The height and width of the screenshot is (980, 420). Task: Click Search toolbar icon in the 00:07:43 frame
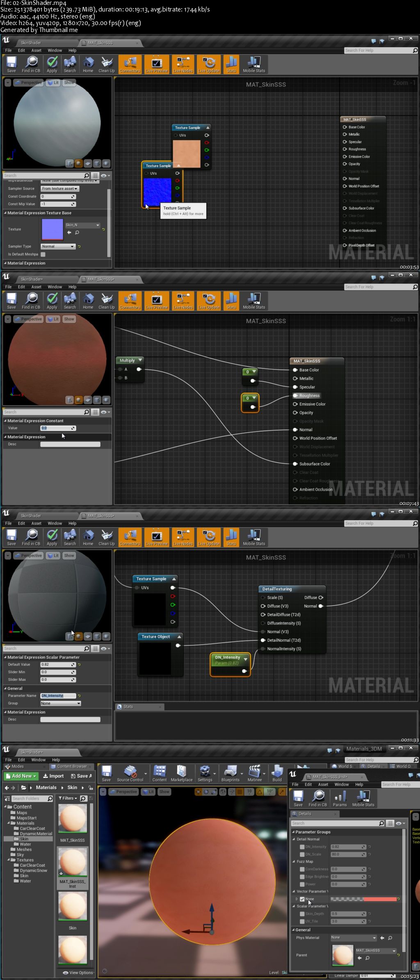point(70,301)
